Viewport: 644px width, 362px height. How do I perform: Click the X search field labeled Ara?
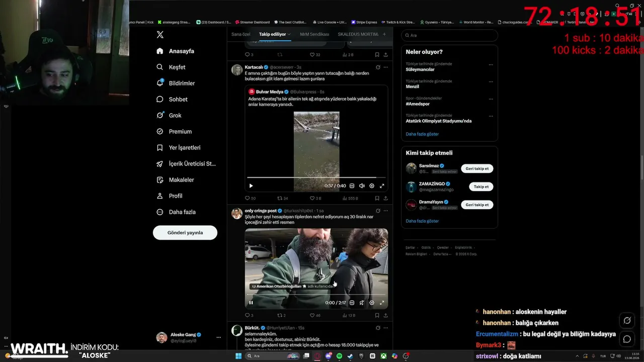pos(449,35)
